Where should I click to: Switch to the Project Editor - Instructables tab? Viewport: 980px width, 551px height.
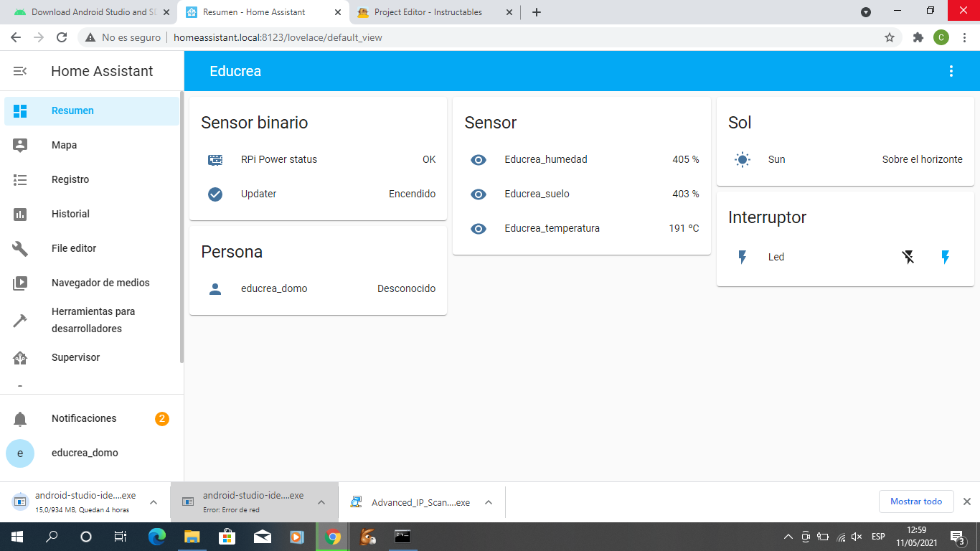click(x=435, y=12)
